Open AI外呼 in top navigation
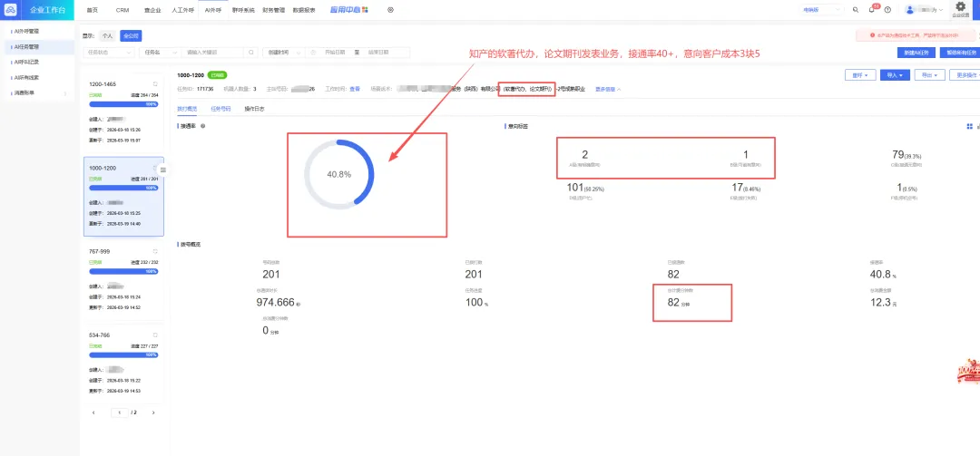Screen dimensions: 980x456 (x=212, y=10)
